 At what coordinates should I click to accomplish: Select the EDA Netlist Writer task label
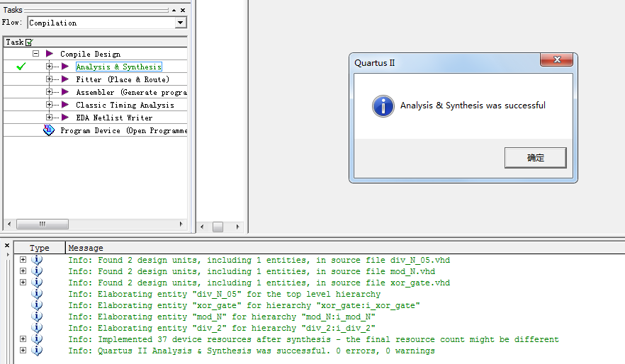tap(114, 118)
